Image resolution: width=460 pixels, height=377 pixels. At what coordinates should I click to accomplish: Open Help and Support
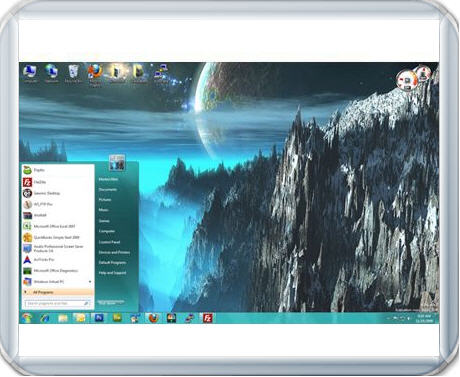pyautogui.click(x=112, y=273)
